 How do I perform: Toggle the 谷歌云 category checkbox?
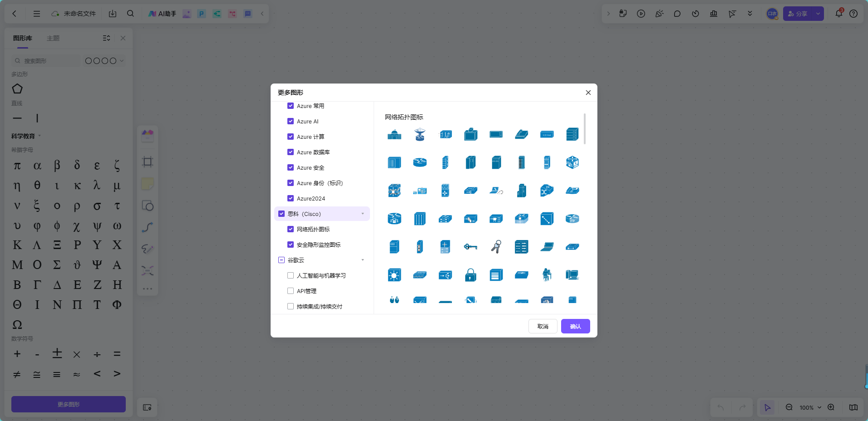pos(281,260)
